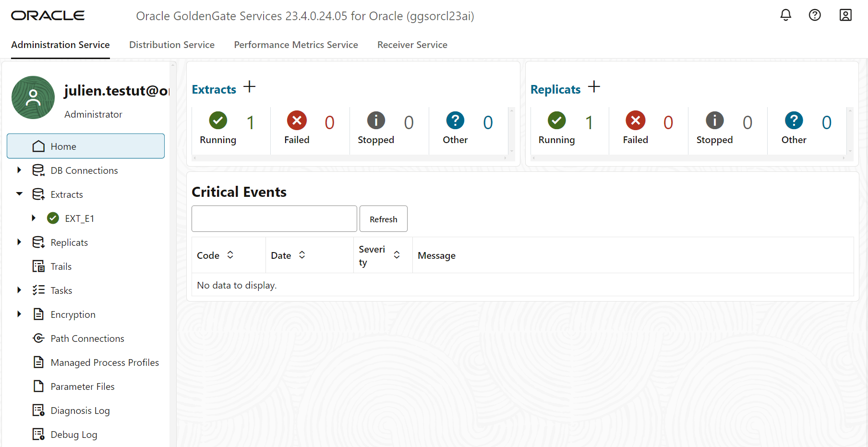Click the blue Other icon under Replicats

(x=793, y=121)
